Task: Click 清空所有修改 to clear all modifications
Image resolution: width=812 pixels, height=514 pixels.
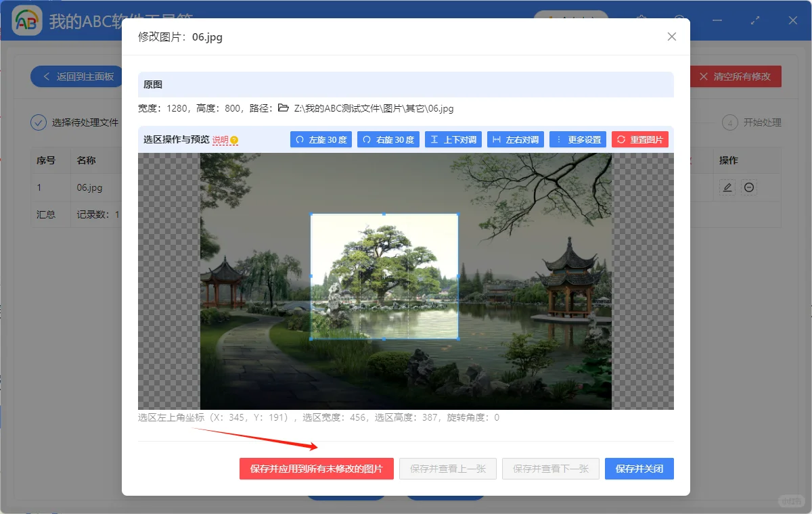Action: (x=736, y=76)
